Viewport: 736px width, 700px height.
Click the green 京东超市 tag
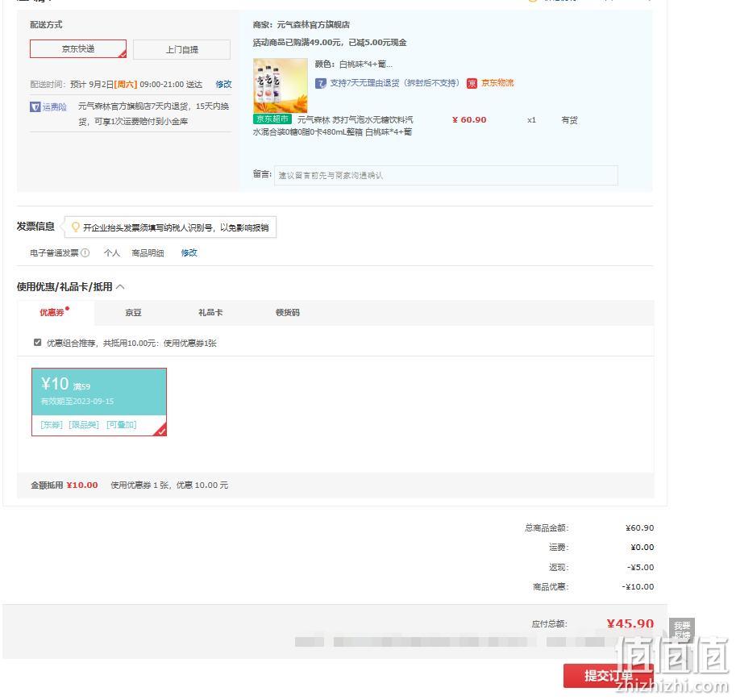[272, 119]
